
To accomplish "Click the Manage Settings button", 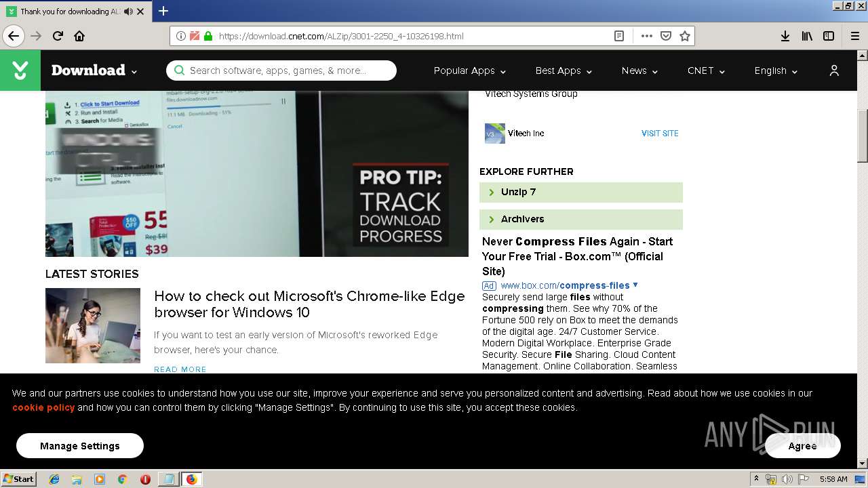I will (x=80, y=446).
